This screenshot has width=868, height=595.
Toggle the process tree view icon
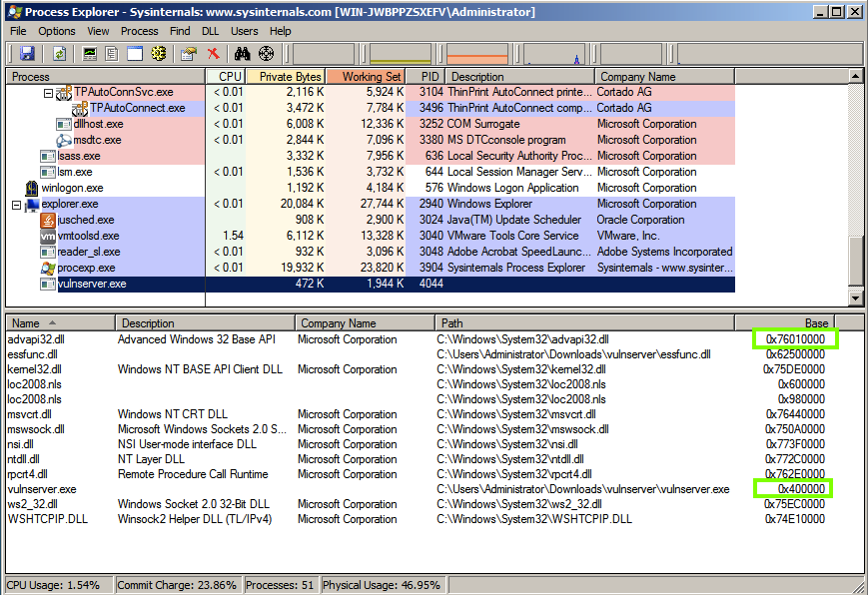pos(113,53)
